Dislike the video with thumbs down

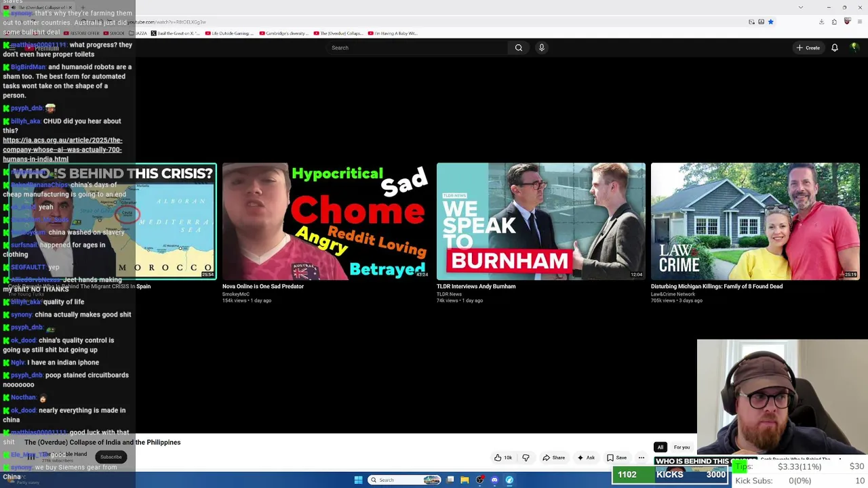click(x=526, y=457)
